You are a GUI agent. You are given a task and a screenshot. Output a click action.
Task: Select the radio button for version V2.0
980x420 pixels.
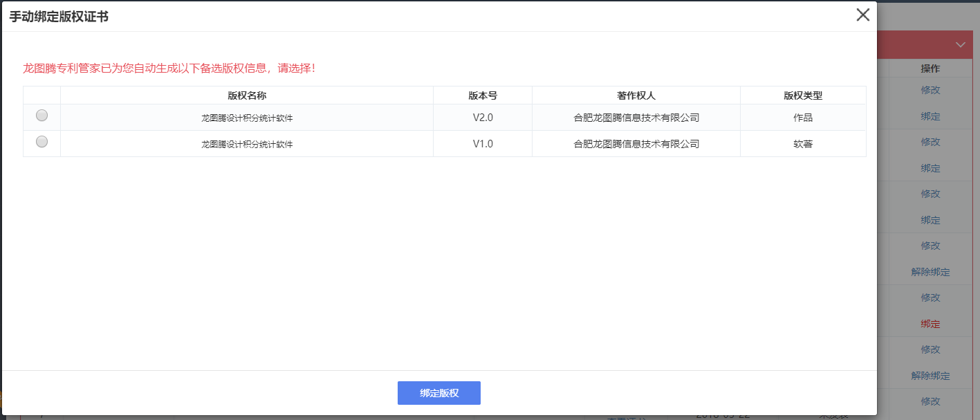(x=41, y=116)
